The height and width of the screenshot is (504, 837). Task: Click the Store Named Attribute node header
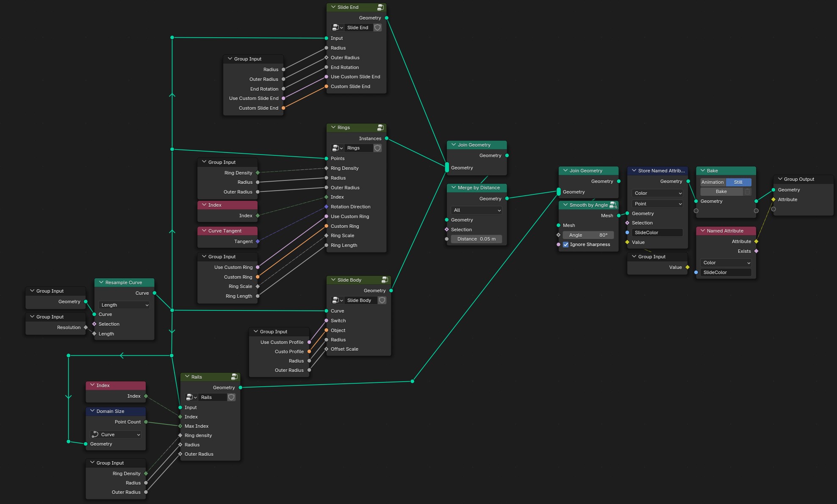tap(657, 171)
